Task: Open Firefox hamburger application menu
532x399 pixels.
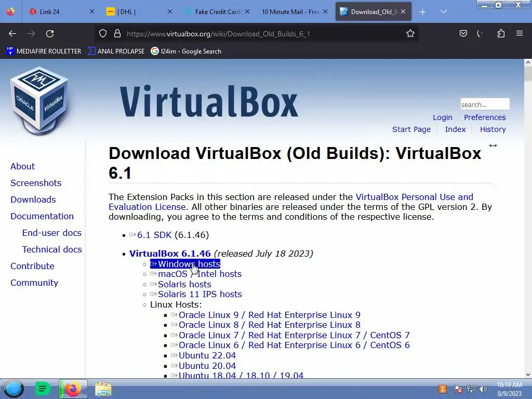Action: tap(520, 33)
